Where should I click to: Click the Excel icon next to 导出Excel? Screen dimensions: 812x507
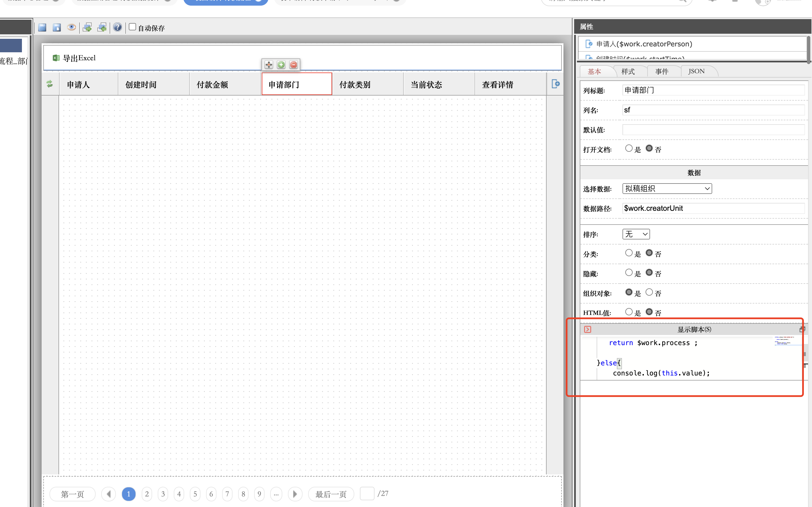pyautogui.click(x=56, y=58)
